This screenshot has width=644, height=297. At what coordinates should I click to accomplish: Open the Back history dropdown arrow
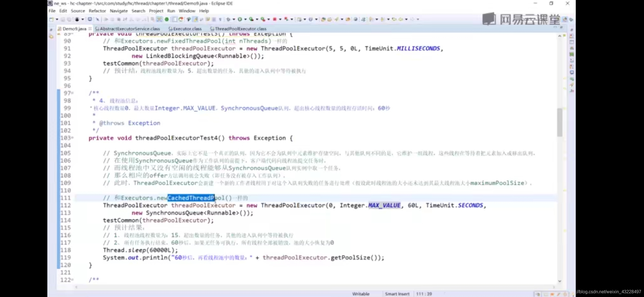pyautogui.click(x=406, y=19)
